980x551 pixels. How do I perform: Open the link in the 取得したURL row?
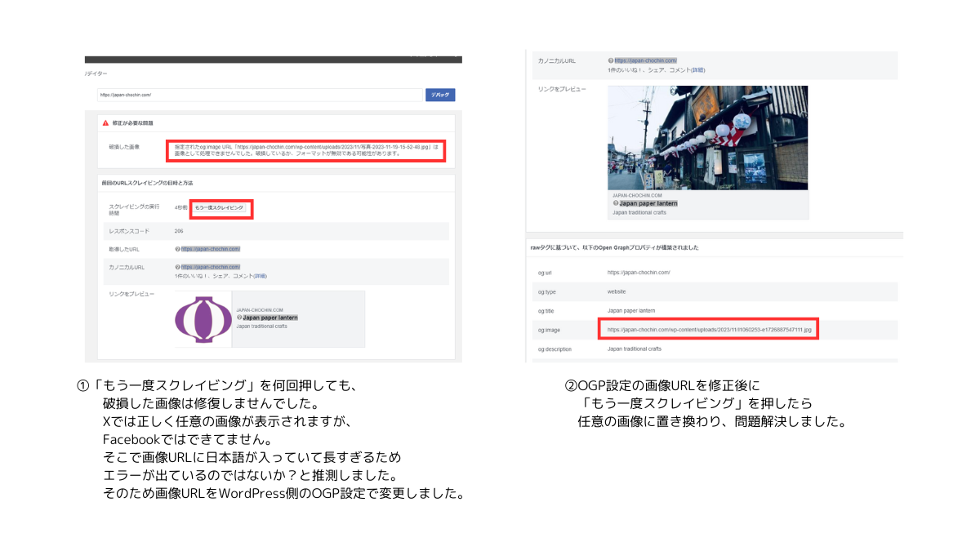coord(211,249)
